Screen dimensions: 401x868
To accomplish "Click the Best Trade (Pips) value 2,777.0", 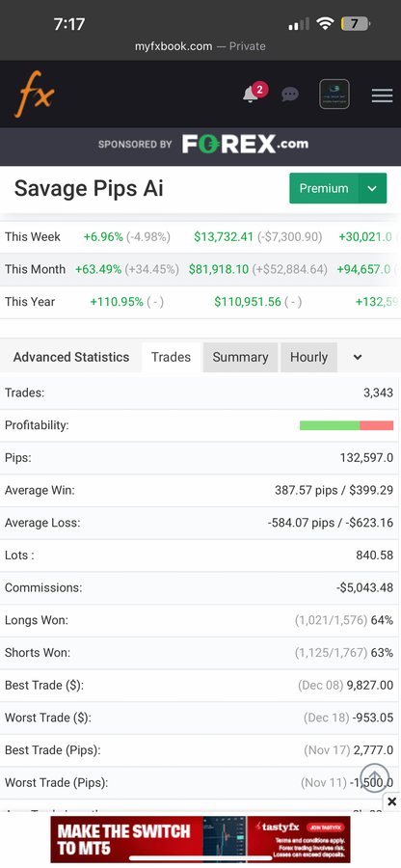I will click(x=373, y=750).
